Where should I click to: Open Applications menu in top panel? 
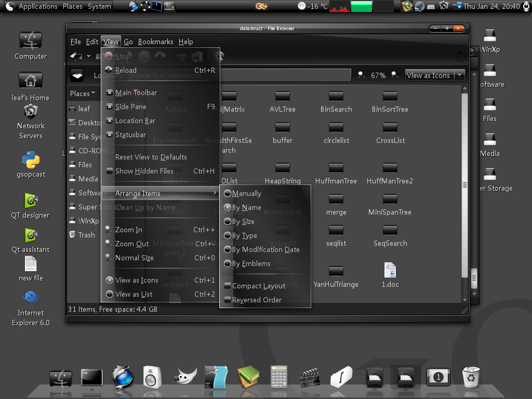(x=37, y=6)
